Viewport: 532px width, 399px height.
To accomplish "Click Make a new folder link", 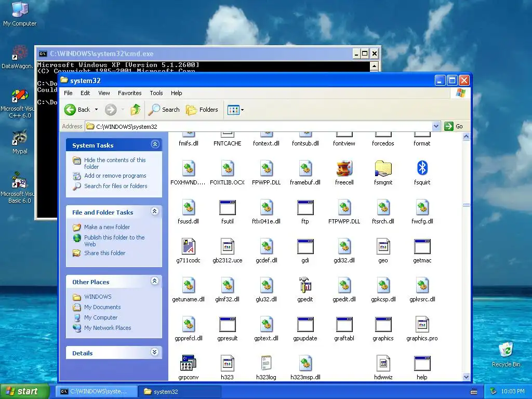I will (107, 227).
